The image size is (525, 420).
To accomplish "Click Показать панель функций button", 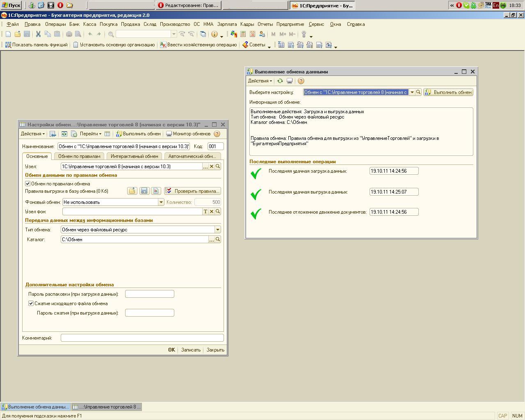I will pyautogui.click(x=36, y=45).
